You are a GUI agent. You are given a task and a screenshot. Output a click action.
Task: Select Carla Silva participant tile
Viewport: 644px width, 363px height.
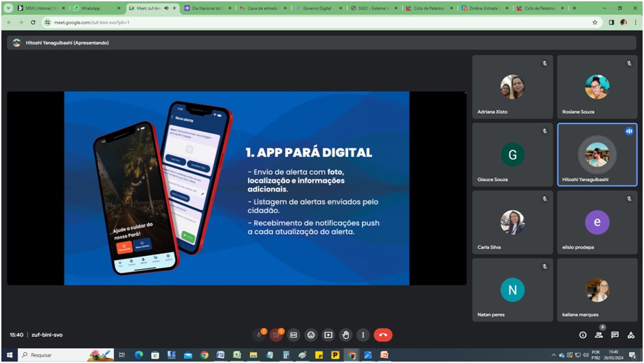click(x=512, y=222)
